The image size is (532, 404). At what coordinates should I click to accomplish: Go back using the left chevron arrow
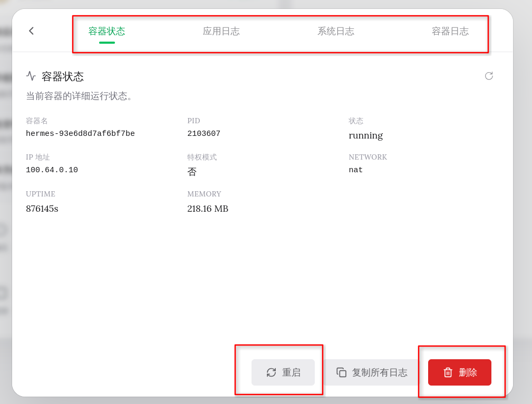point(31,31)
